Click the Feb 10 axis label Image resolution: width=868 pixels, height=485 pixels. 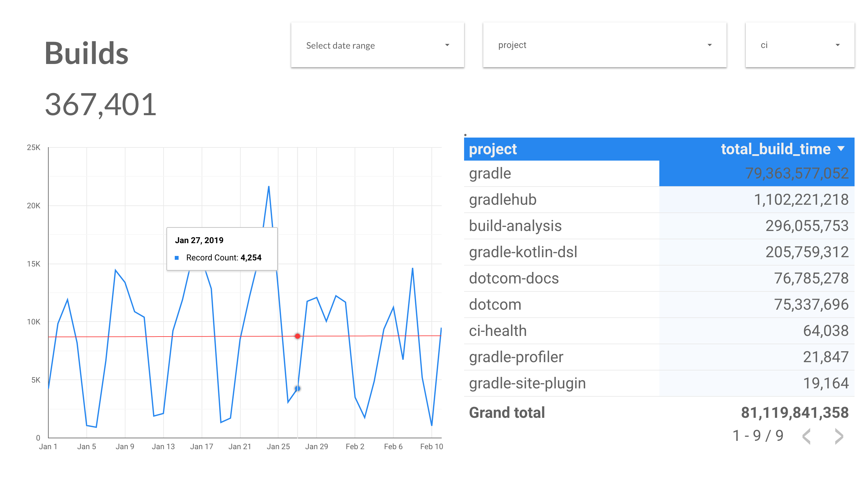point(432,447)
